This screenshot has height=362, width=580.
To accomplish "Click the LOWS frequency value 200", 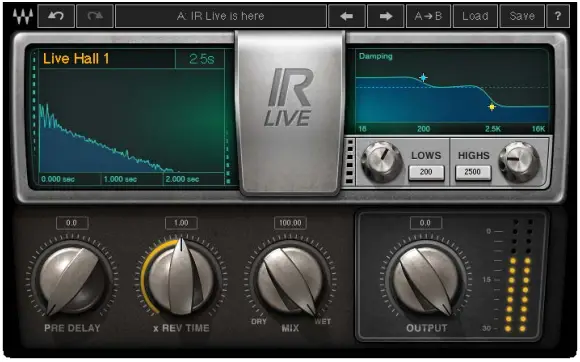I will (x=426, y=172).
